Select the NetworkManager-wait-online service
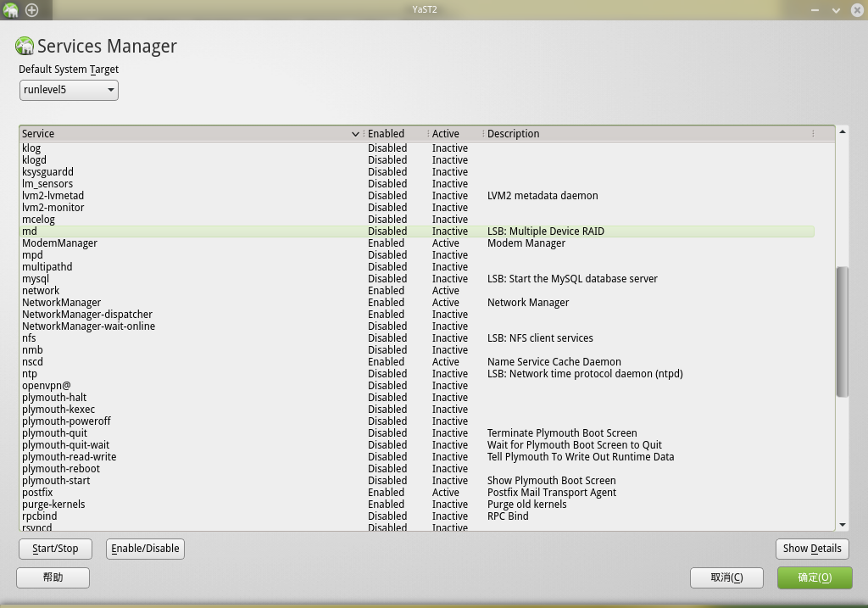868x608 pixels. click(x=417, y=326)
